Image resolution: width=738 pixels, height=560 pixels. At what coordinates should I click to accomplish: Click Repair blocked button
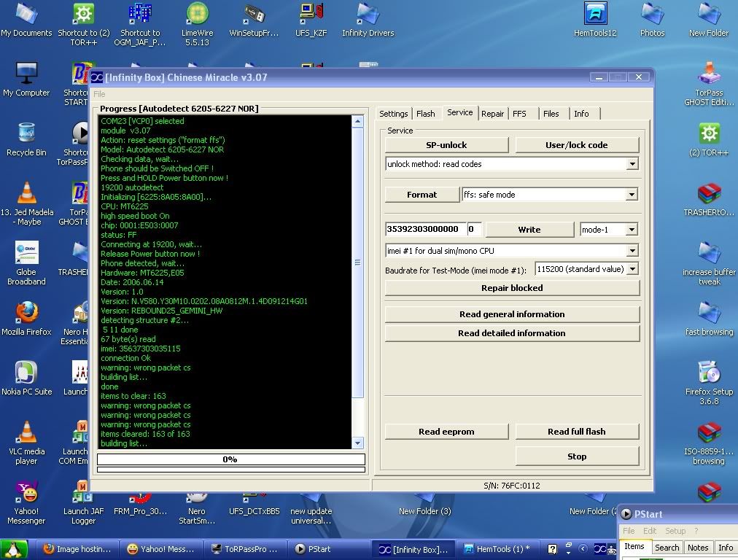512,288
